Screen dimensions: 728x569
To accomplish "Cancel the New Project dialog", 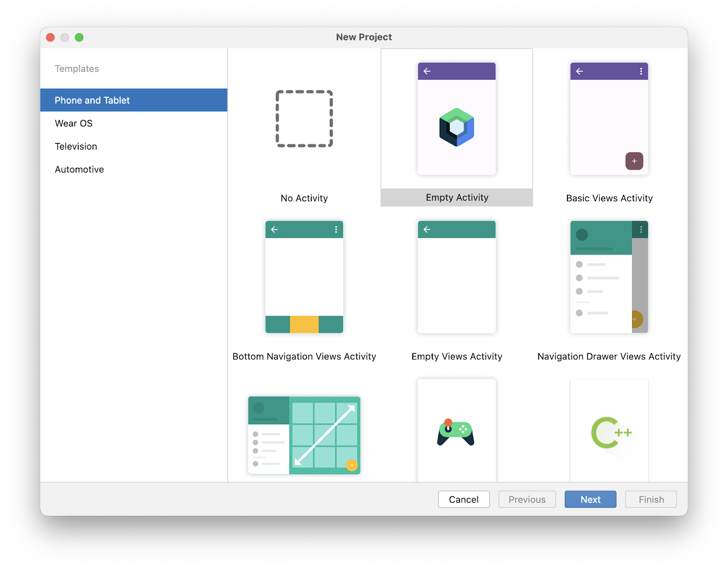I will (x=463, y=499).
